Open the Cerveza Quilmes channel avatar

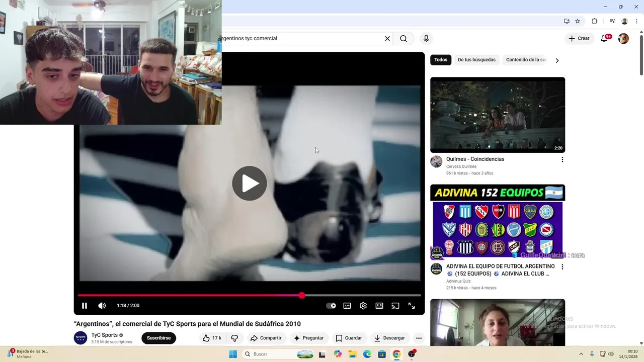tap(436, 161)
